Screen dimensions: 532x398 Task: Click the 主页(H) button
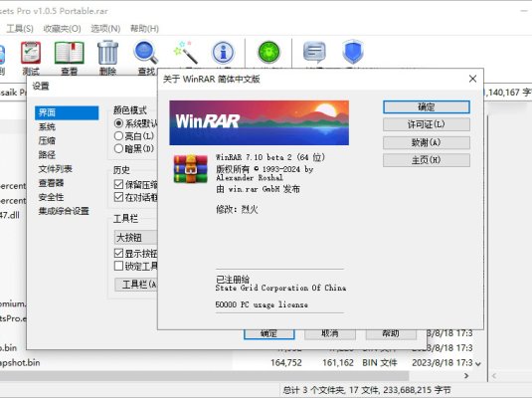(x=427, y=160)
